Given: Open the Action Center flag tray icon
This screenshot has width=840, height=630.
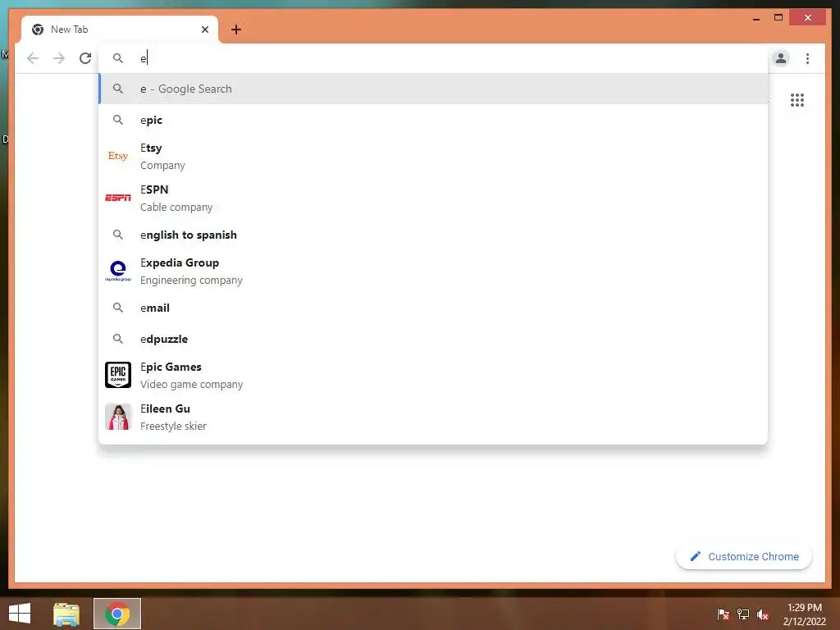Looking at the screenshot, I should tap(723, 614).
